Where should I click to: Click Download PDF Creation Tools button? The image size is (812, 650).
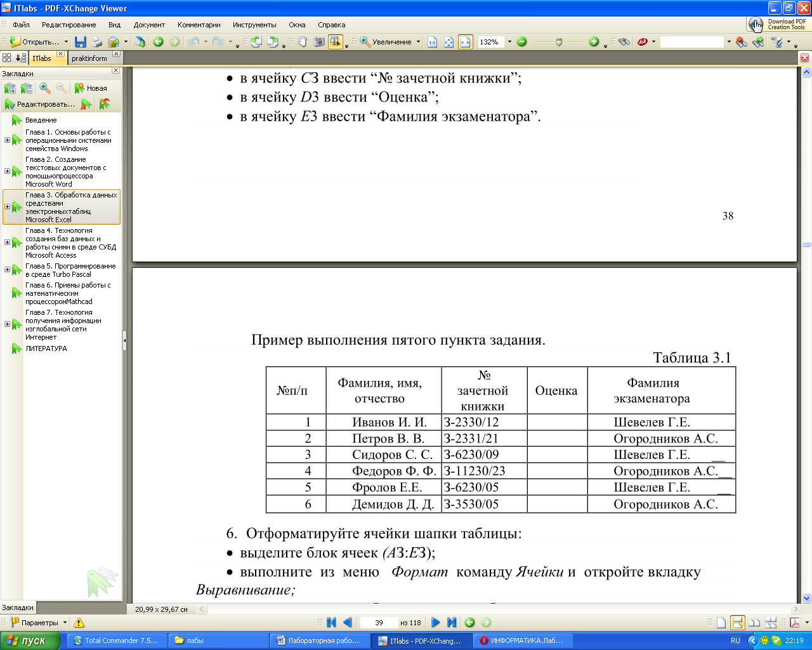click(778, 24)
